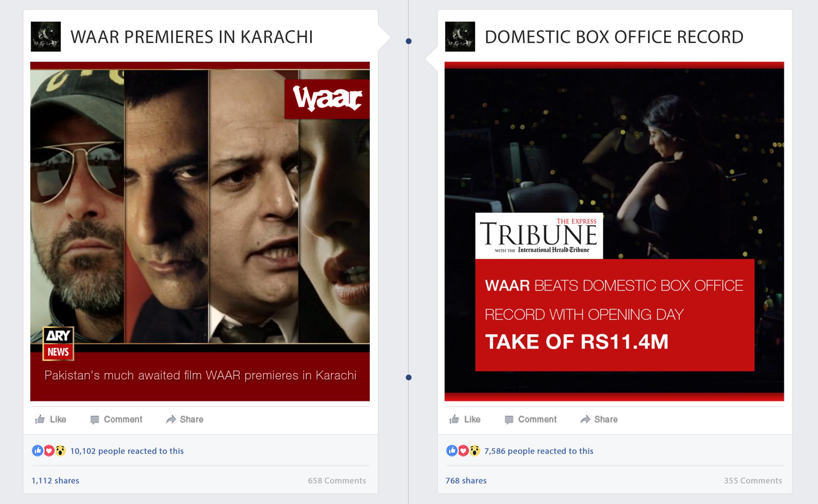The height and width of the screenshot is (504, 818).
Task: Open the ARY News Waar premiere image
Action: [200, 231]
